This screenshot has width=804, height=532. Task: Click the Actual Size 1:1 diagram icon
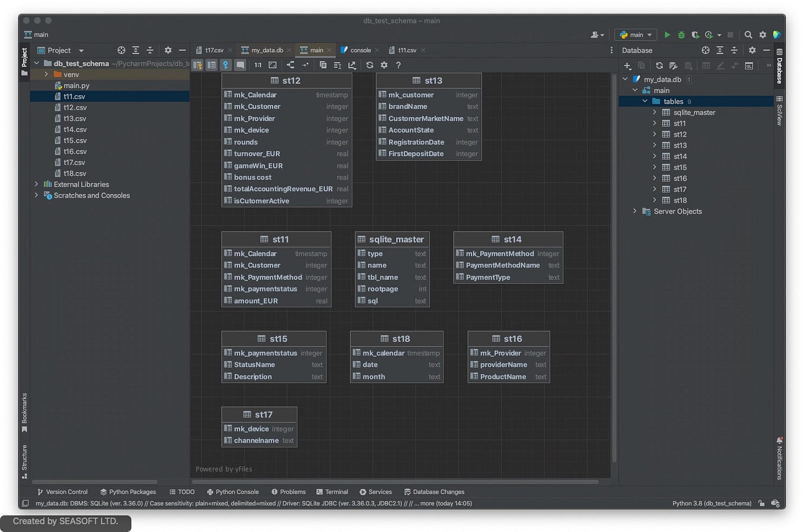(x=258, y=65)
